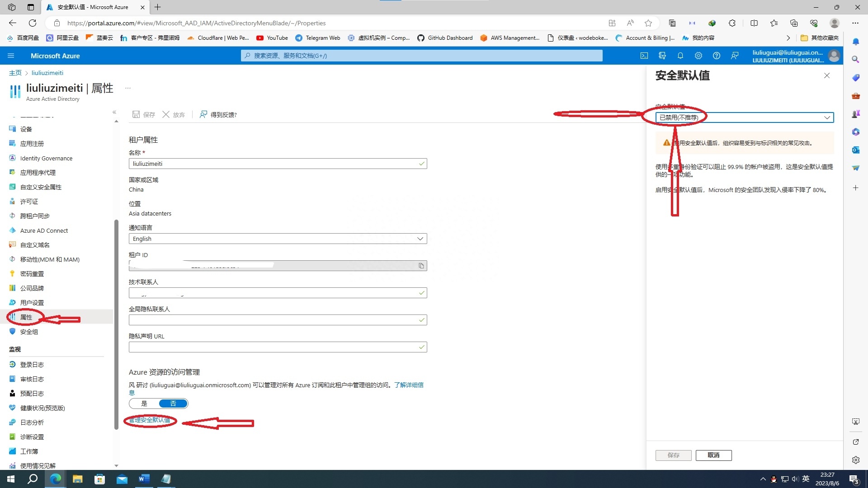Open 应用注册 in left menu
868x488 pixels.
point(32,144)
